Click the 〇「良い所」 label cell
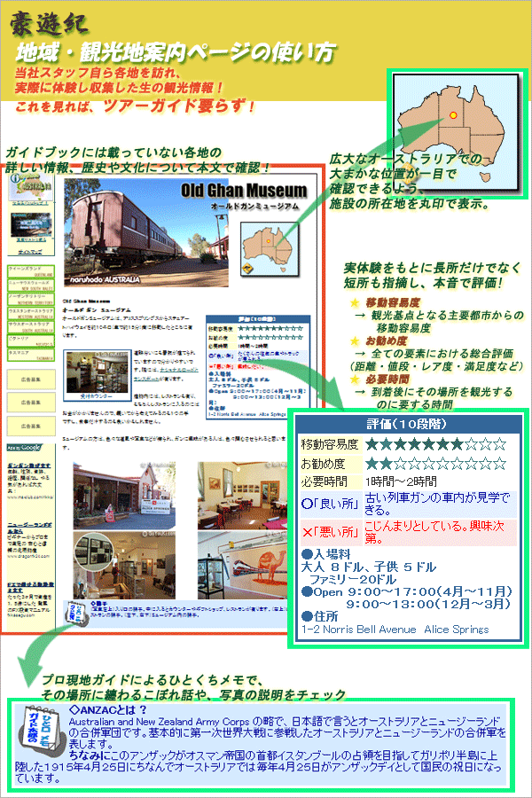This screenshot has width=532, height=798. [330, 504]
